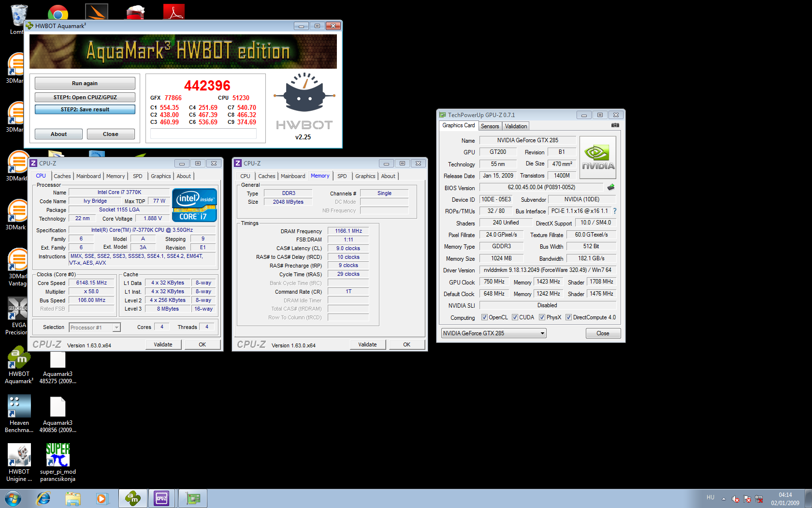Toggle the OpenCL checkbox in GPU-Z
Image resolution: width=812 pixels, height=508 pixels.
[x=484, y=317]
